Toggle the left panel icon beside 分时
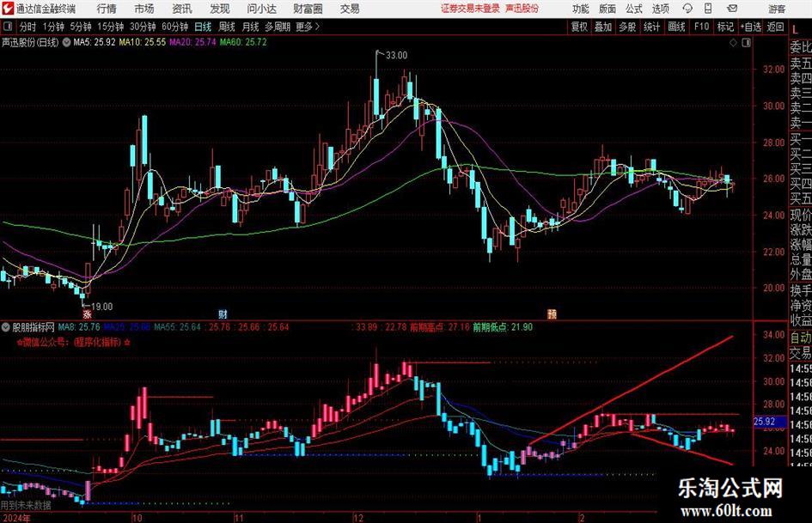812x523 pixels. tap(7, 27)
